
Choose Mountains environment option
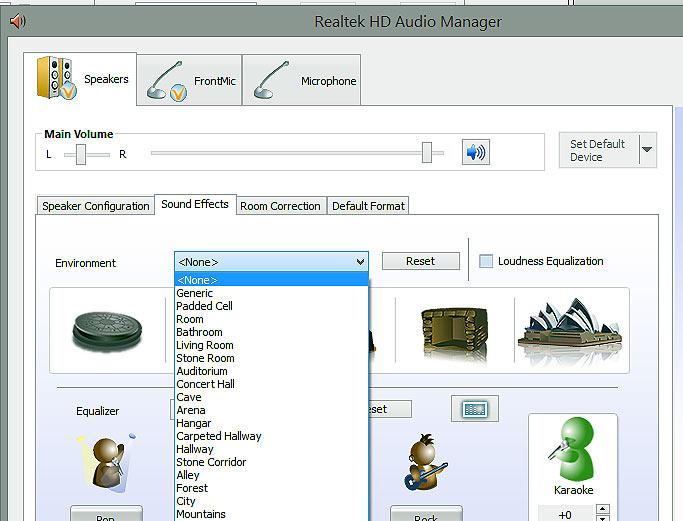271,514
